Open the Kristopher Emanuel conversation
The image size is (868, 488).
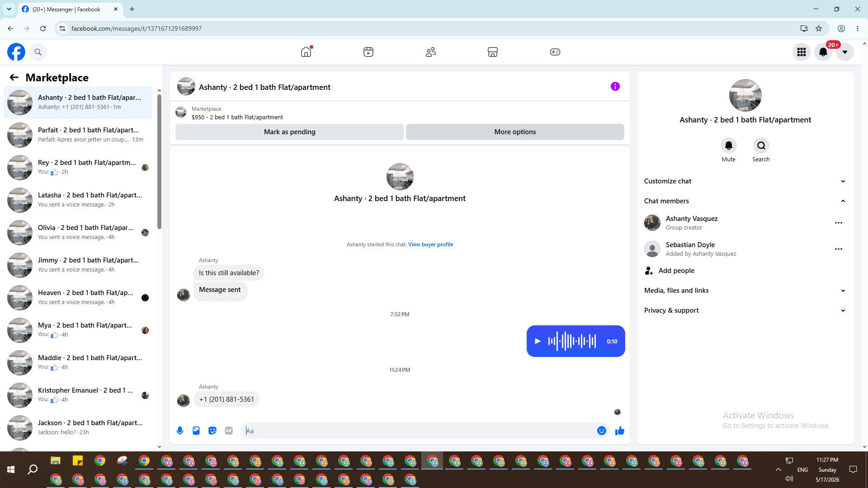click(78, 395)
